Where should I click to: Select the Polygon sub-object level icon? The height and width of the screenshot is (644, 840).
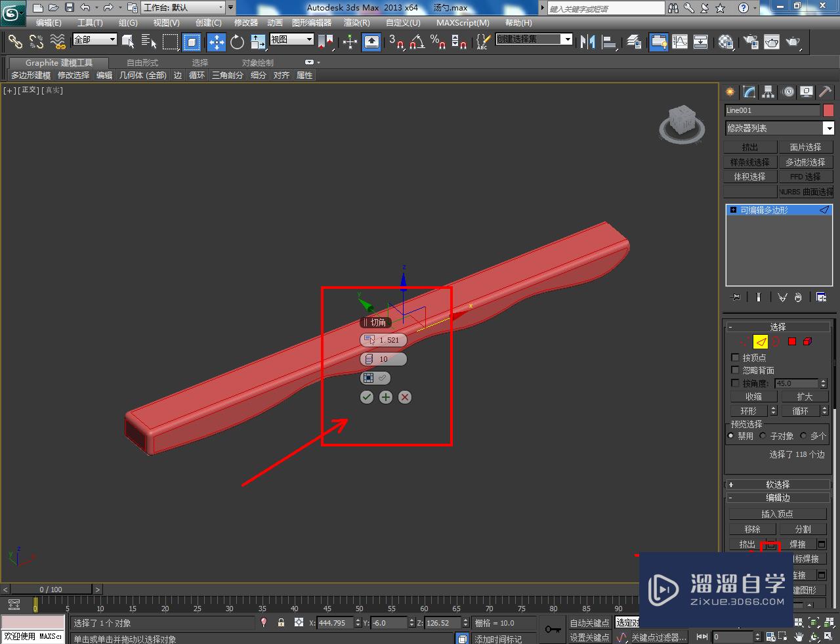coord(792,341)
